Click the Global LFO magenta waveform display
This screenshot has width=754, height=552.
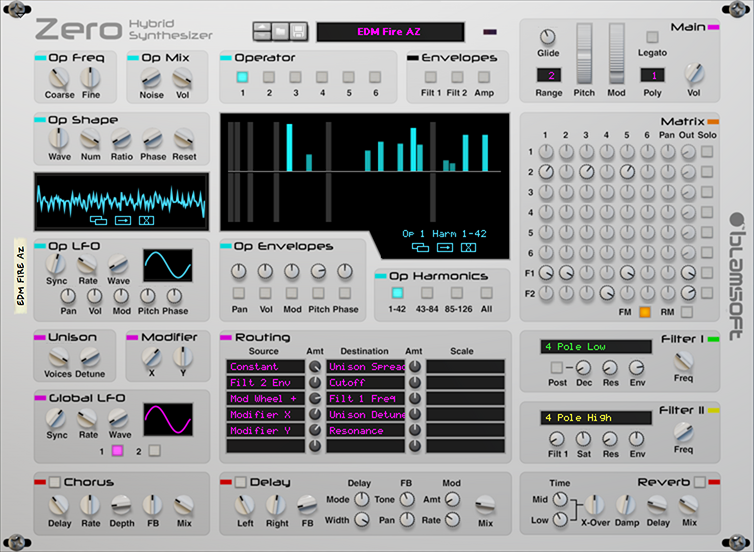(168, 420)
